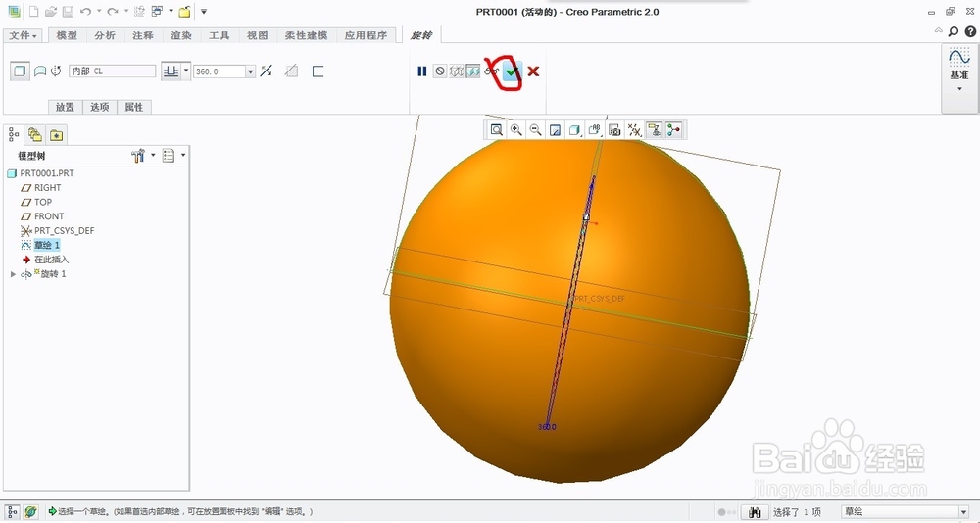Click the axis of revolution collector icon
The width and height of the screenshot is (980, 523).
(56, 71)
